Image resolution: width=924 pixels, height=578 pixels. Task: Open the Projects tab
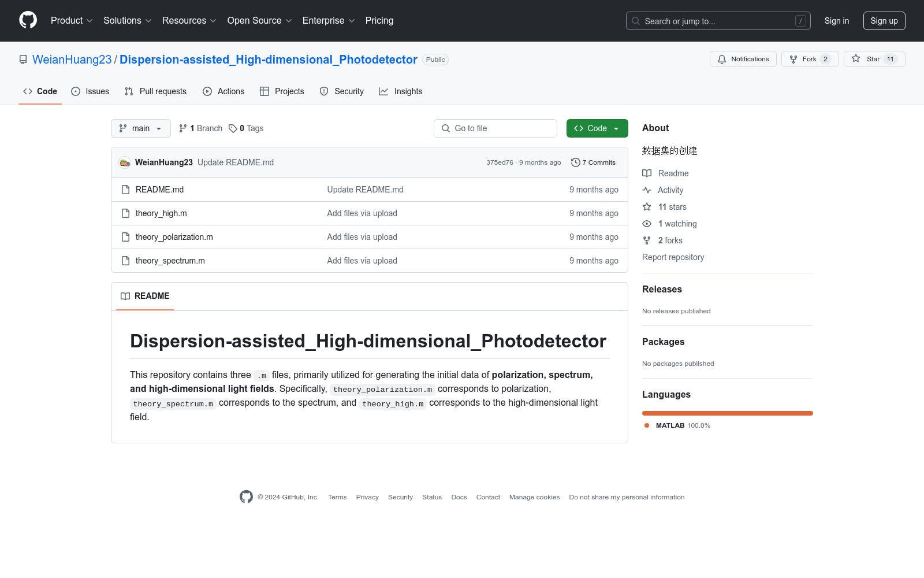282,91
